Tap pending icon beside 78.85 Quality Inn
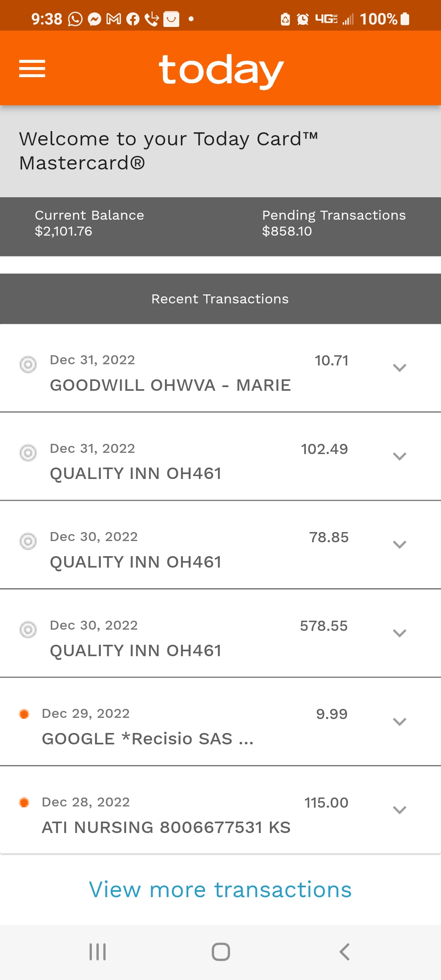 28,541
